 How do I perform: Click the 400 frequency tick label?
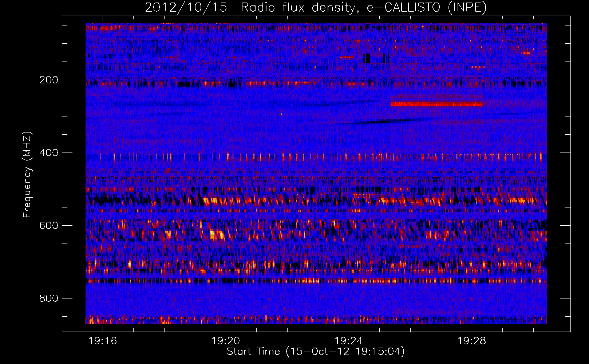tap(49, 153)
